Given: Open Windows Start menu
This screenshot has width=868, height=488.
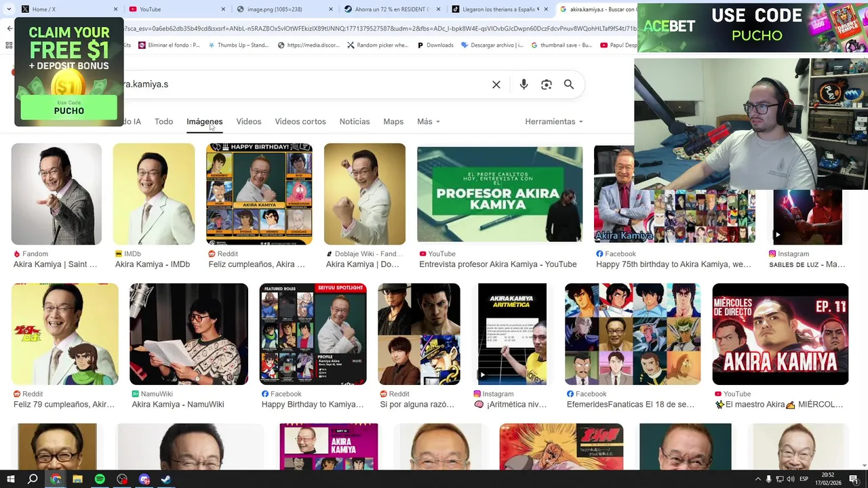Looking at the screenshot, I should [x=10, y=479].
